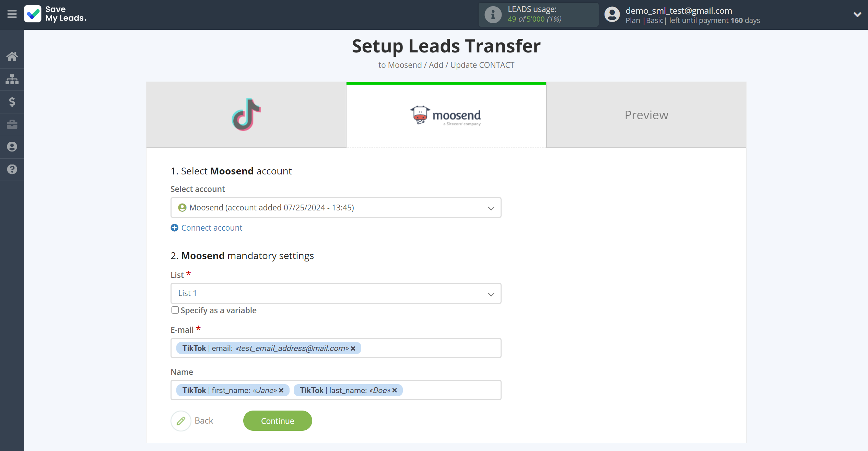Click the Moosend destination icon

coord(445,114)
